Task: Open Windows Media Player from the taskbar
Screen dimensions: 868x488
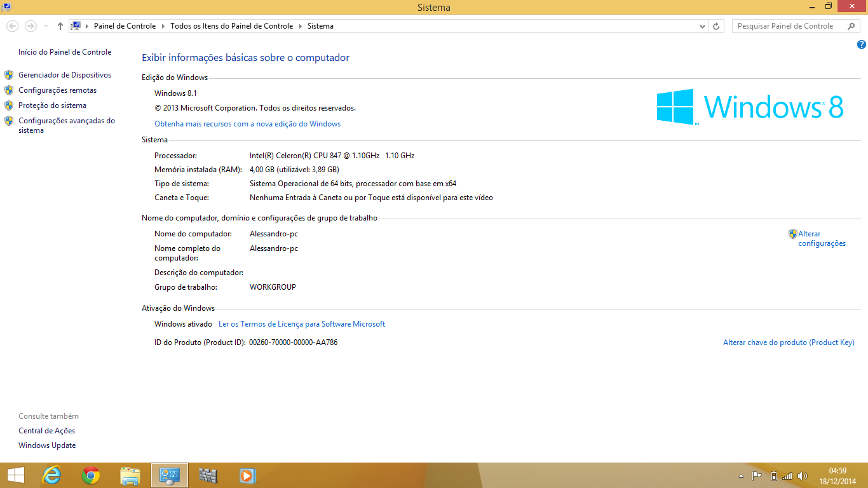Action: [247, 475]
